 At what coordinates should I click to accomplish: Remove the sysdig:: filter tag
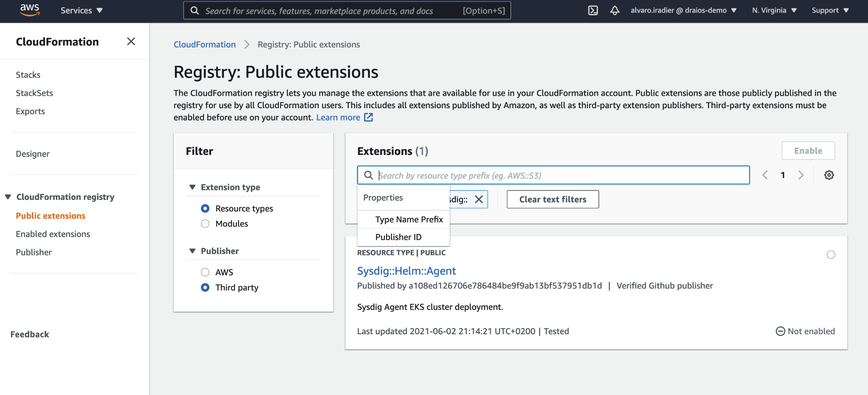pyautogui.click(x=479, y=199)
